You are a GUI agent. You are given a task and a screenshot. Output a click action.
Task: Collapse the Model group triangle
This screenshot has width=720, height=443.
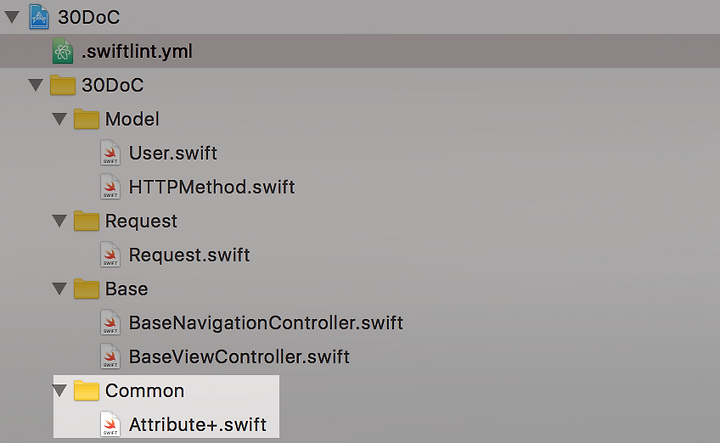[x=60, y=119]
